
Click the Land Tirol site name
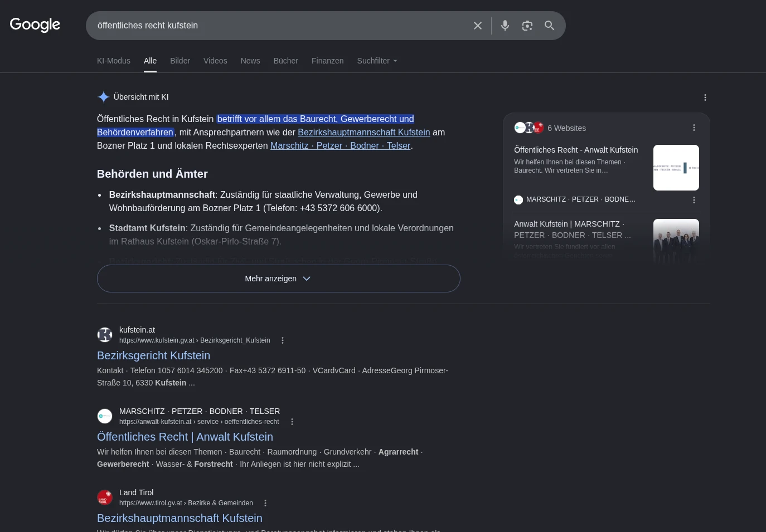tap(137, 492)
